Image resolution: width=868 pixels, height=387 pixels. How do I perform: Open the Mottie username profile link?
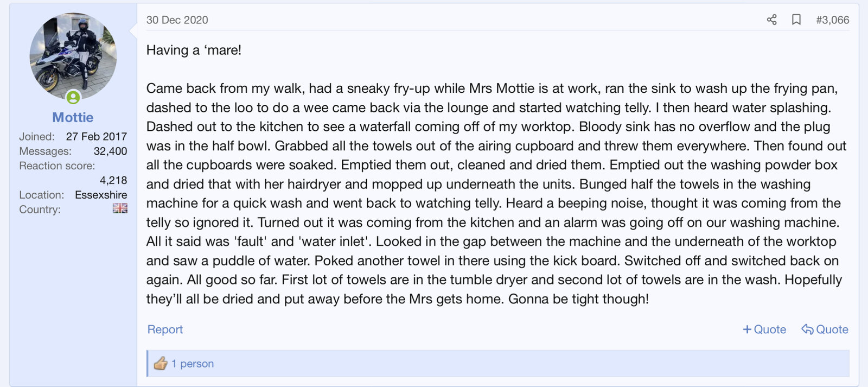pos(73,117)
